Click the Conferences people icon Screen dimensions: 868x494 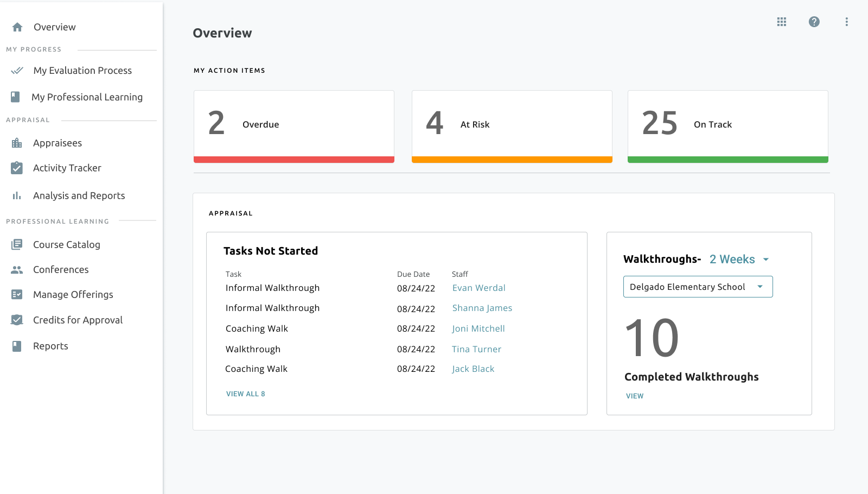pos(17,270)
